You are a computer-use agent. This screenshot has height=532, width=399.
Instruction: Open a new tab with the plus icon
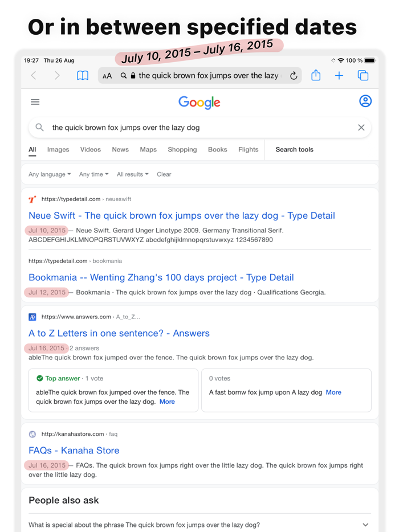(339, 75)
